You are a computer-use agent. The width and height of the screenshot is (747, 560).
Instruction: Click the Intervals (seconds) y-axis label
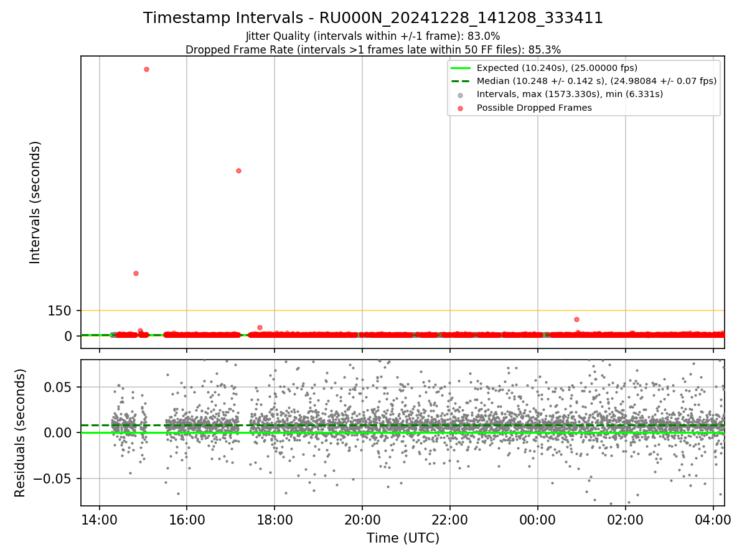[35, 202]
